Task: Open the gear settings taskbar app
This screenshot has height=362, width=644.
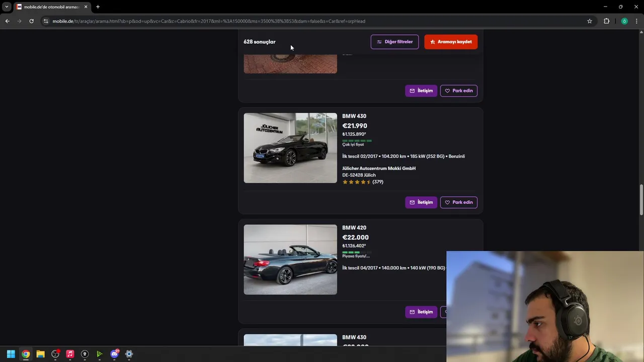Action: point(129,354)
